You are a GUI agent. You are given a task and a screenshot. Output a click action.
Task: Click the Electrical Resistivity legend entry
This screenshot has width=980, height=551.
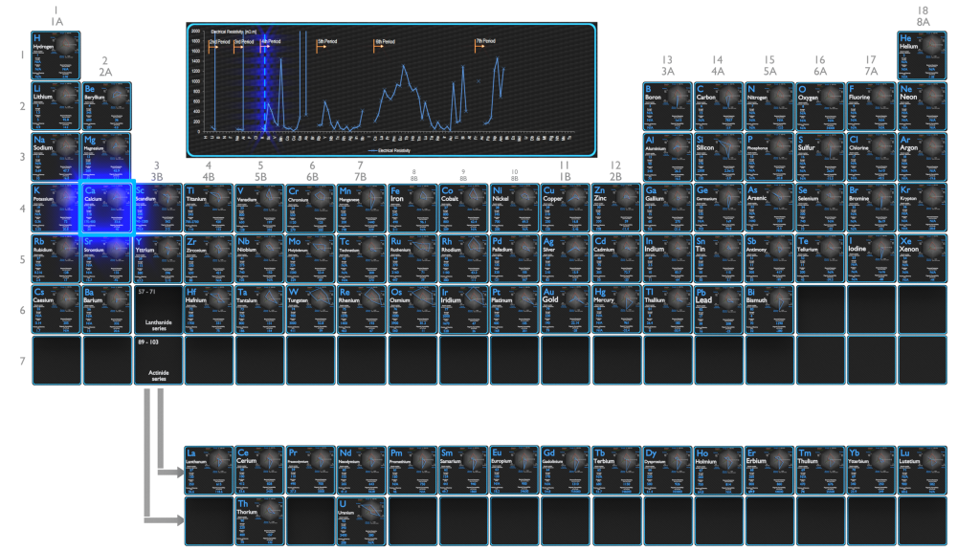coord(389,150)
